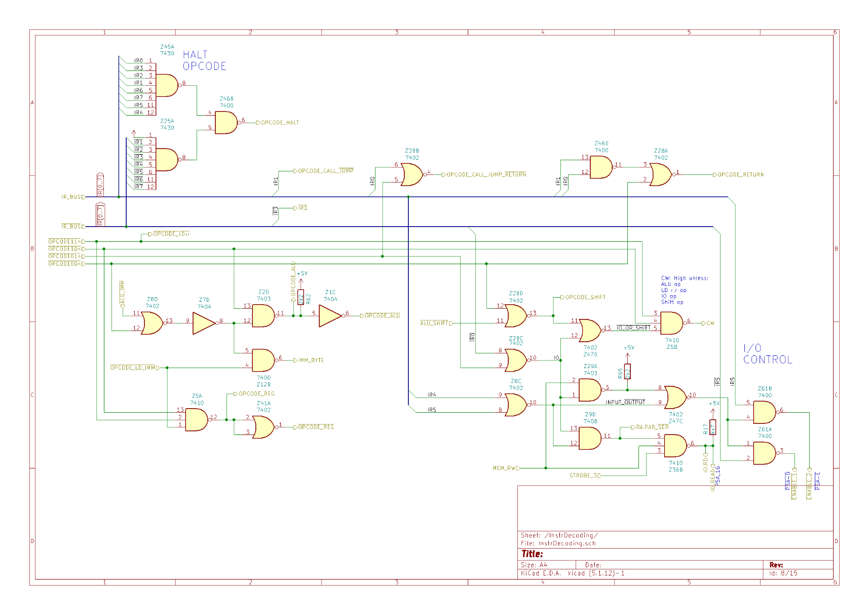868x614 pixels.
Task: Click the Z5A 7410 gate symbol
Action: (196, 420)
